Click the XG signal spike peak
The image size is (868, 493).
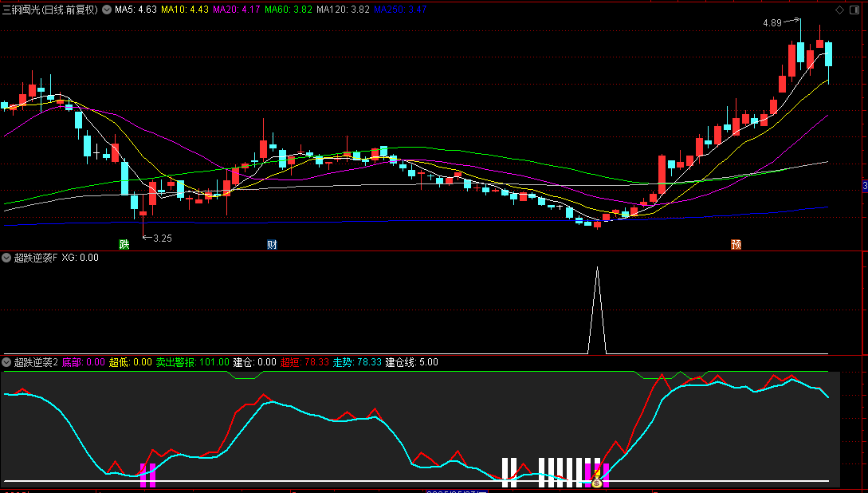click(597, 268)
